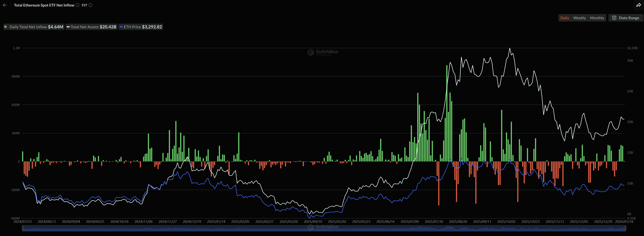Click the blue ETH Price legend marker

pos(121,27)
